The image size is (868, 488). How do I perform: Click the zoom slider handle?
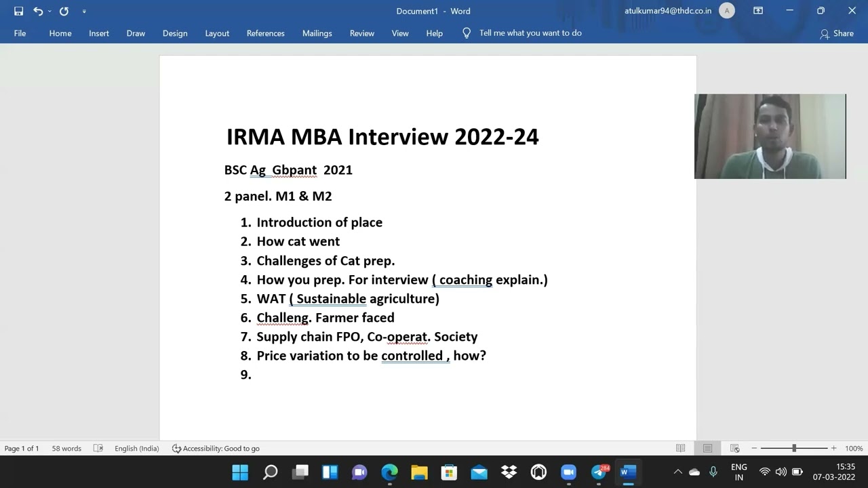(794, 448)
